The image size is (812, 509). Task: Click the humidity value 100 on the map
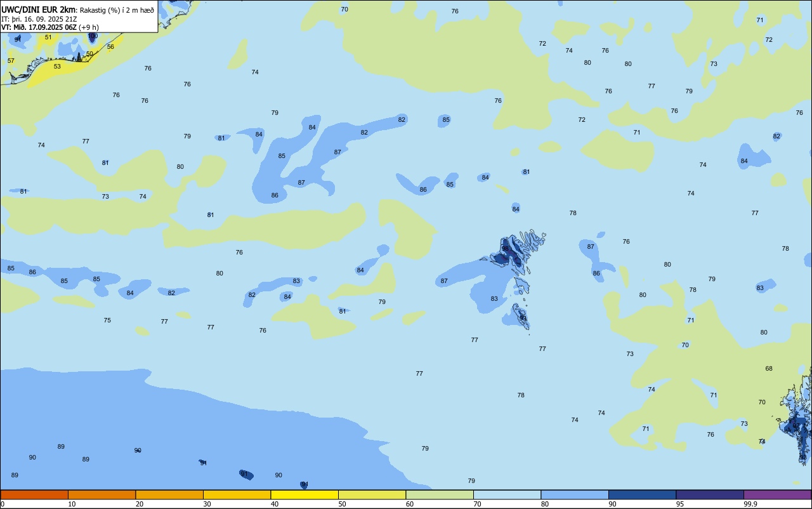[93, 36]
